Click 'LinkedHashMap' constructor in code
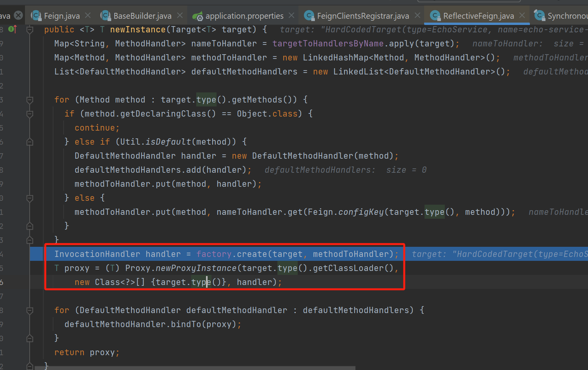Image resolution: width=588 pixels, height=370 pixels. coord(336,58)
